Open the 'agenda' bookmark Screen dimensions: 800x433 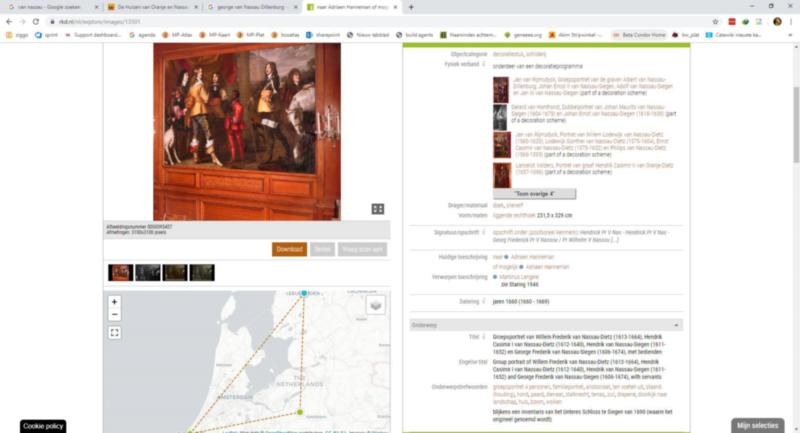click(142, 35)
